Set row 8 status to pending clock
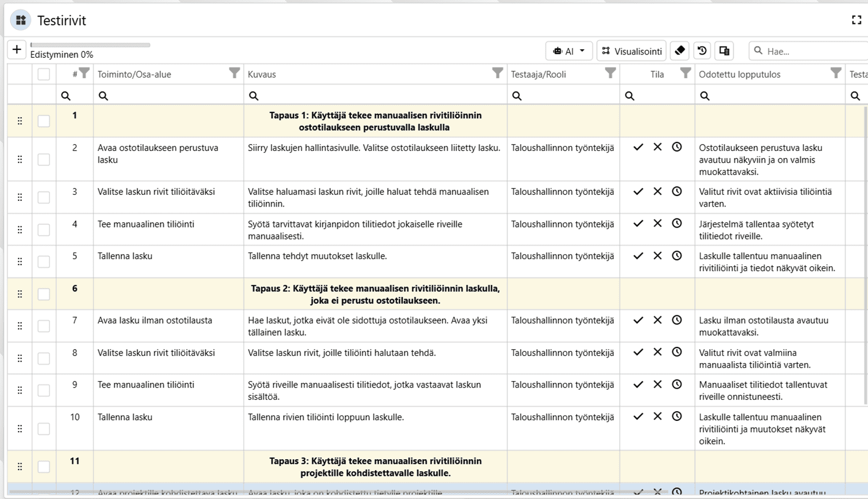This screenshot has width=868, height=499. click(677, 352)
